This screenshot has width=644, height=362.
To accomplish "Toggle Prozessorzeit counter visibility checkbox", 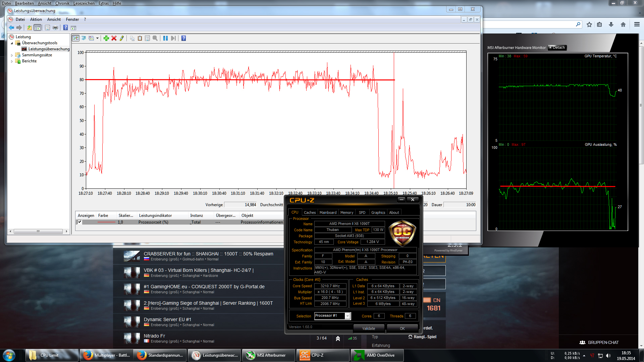I will pyautogui.click(x=80, y=222).
